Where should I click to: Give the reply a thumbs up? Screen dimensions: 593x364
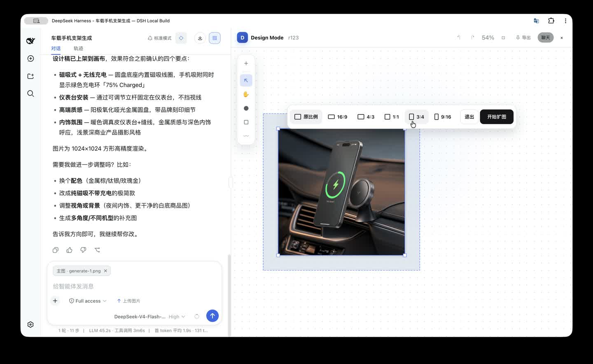[x=69, y=250]
